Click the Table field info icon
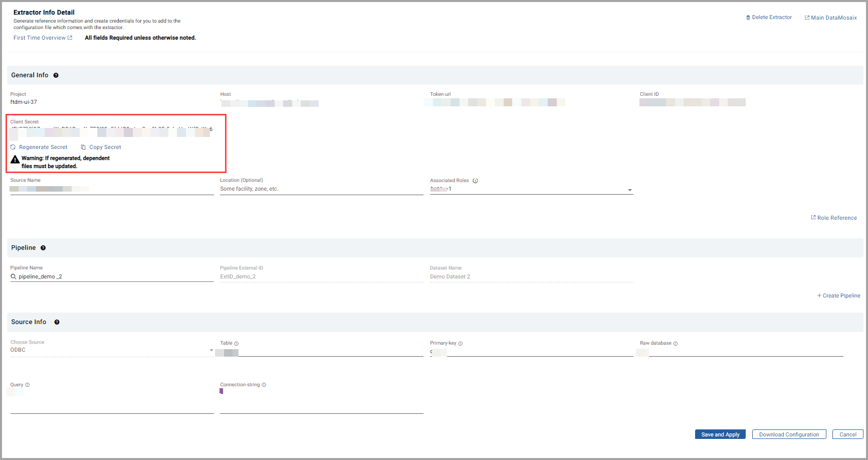 237,344
